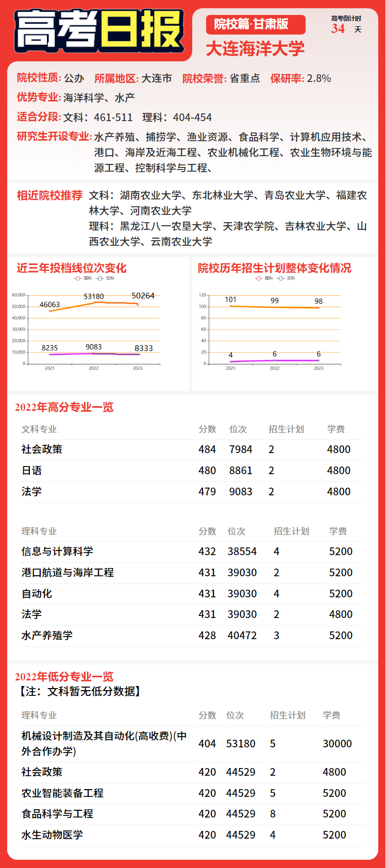Click 社会政策 in low-score 理科 table

(x=42, y=772)
